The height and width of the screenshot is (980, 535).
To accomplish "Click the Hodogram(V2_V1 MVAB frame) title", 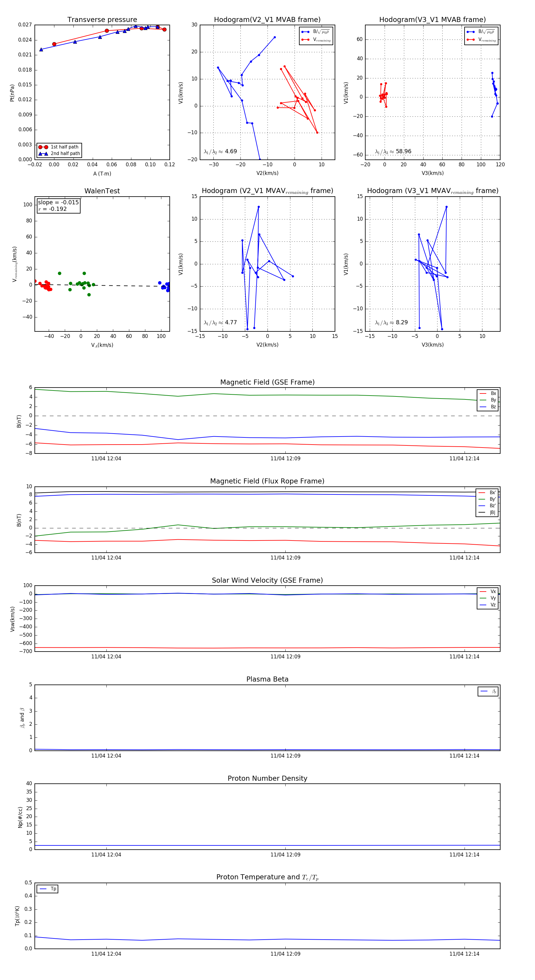I will coord(267,20).
